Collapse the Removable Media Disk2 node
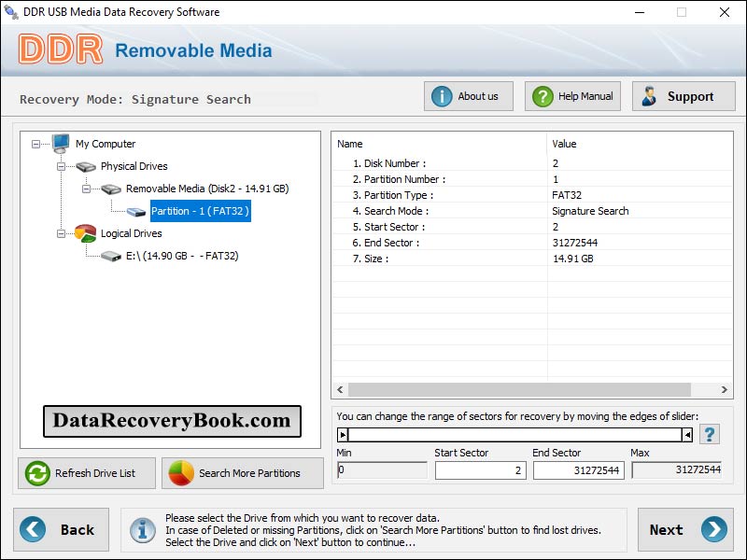 click(x=85, y=189)
